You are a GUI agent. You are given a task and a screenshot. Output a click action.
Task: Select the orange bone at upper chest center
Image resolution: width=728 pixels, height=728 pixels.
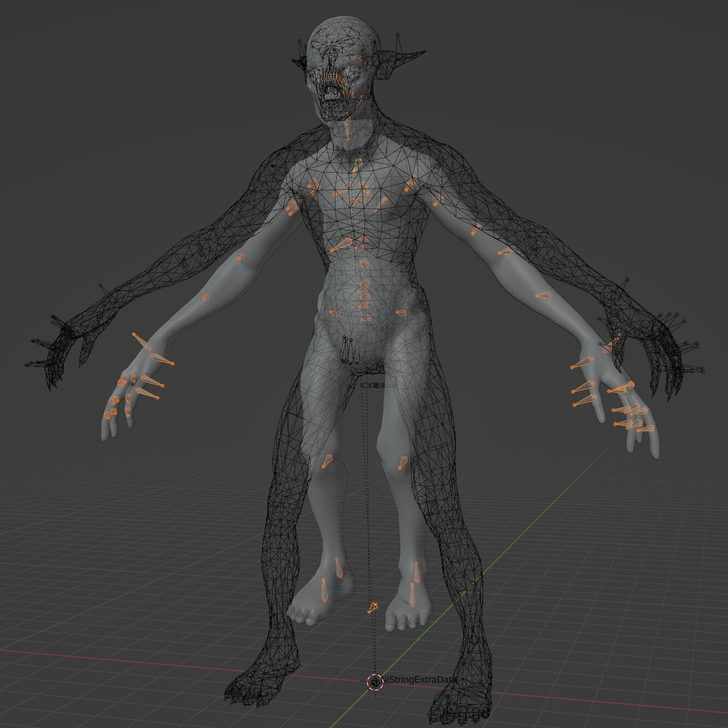pyautogui.click(x=357, y=165)
